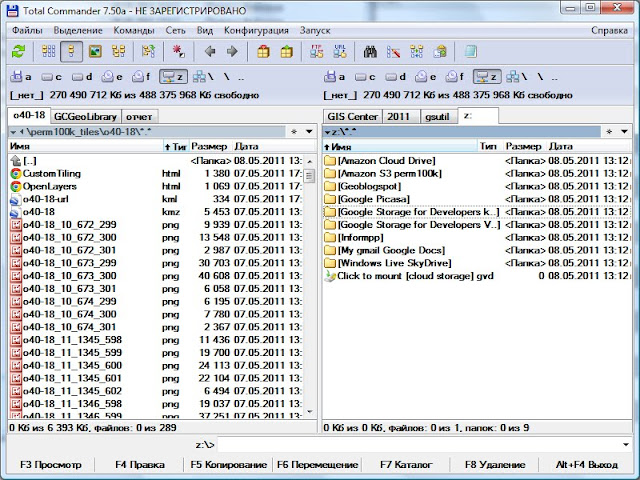Click the Pack files toolbar icon
This screenshot has width=640, height=480.
click(x=263, y=52)
